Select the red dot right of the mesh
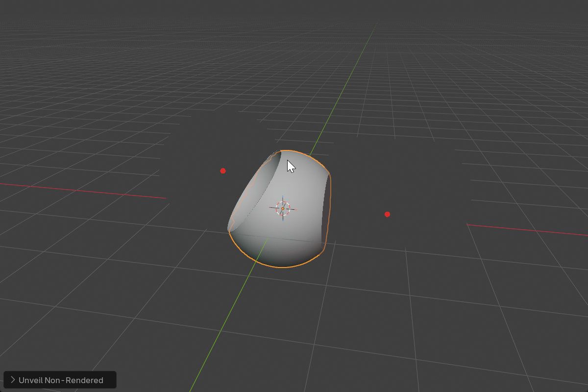The image size is (588, 392). [387, 214]
